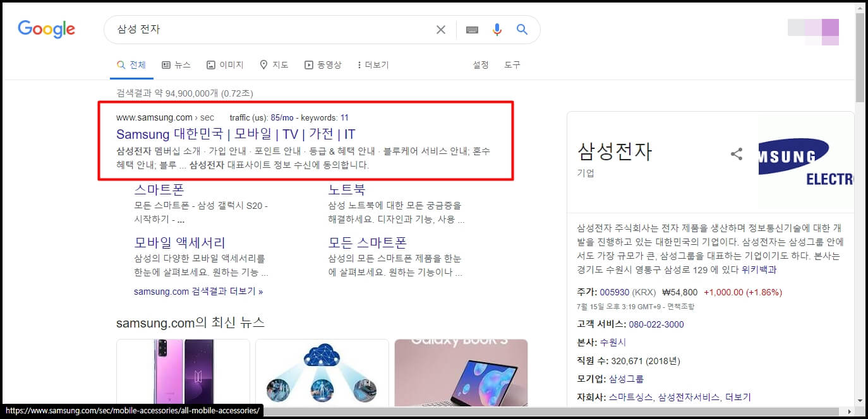
Task: Open the 노트북 sitelink
Action: (x=347, y=189)
